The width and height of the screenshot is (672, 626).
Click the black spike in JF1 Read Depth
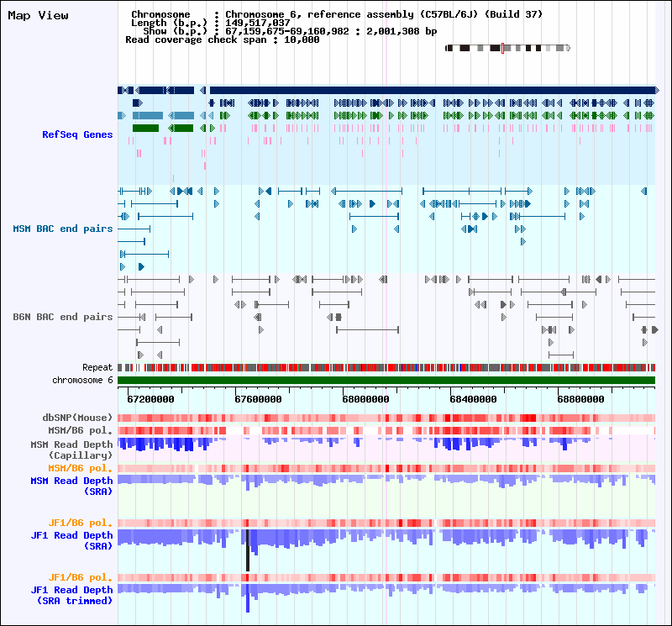[x=248, y=550]
